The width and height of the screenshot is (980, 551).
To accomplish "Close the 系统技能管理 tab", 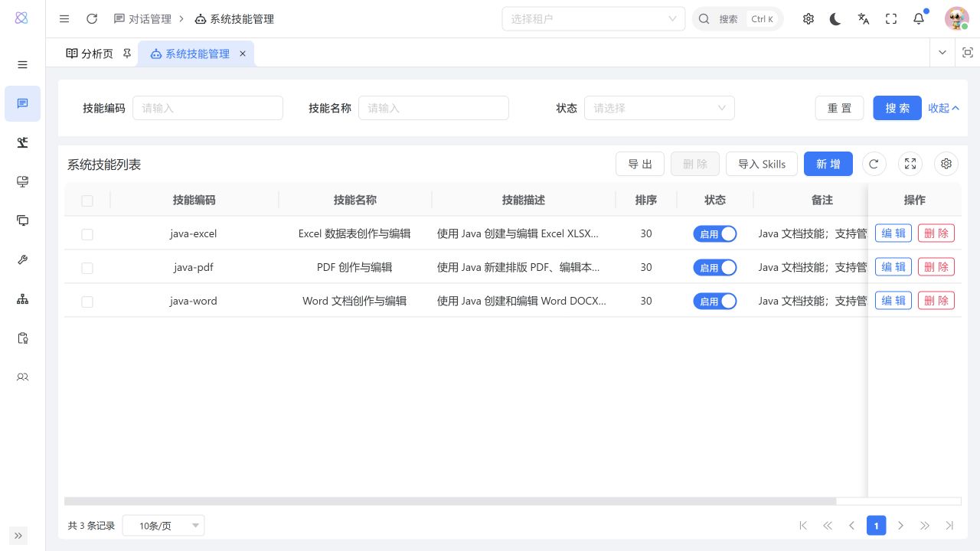I will [243, 54].
